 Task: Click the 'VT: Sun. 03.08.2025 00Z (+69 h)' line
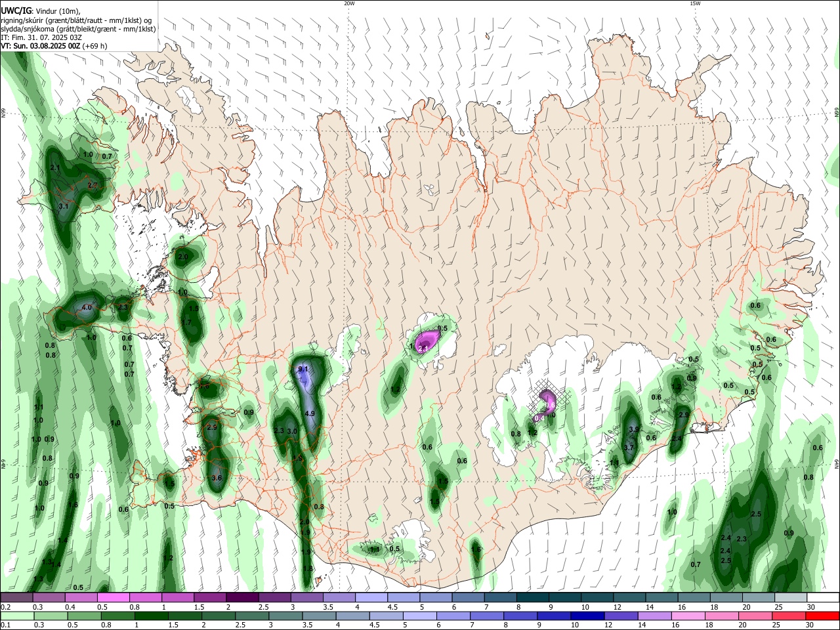(54, 46)
